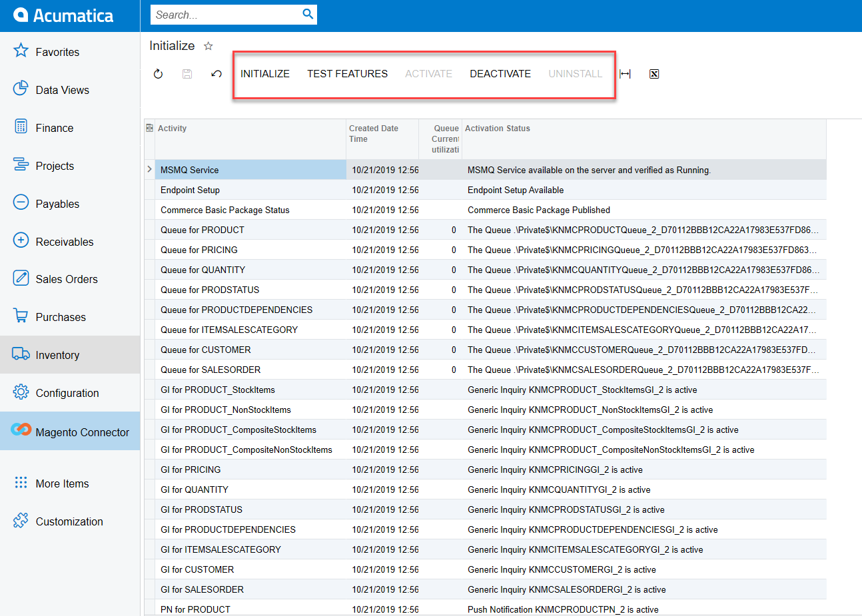This screenshot has width=862, height=616.
Task: Select 'Queue for PRODUCT' row
Action: [486, 230]
